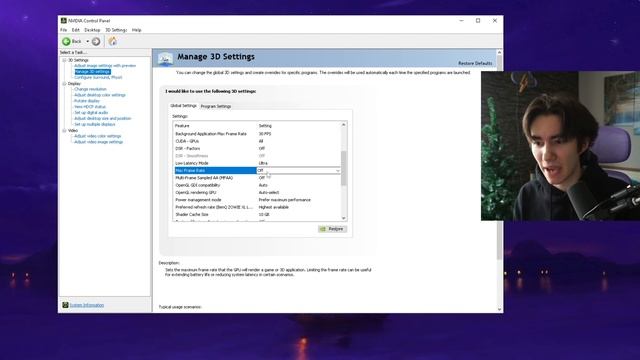Select the OpenGL rendering GPU row
Image resolution: width=640 pixels, height=360 pixels.
pos(257,192)
